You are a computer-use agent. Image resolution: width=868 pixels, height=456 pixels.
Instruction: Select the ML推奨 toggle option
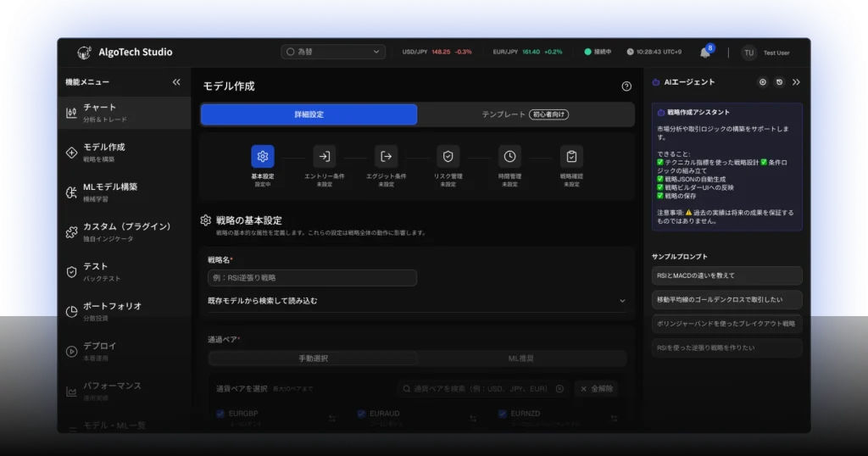coord(521,359)
